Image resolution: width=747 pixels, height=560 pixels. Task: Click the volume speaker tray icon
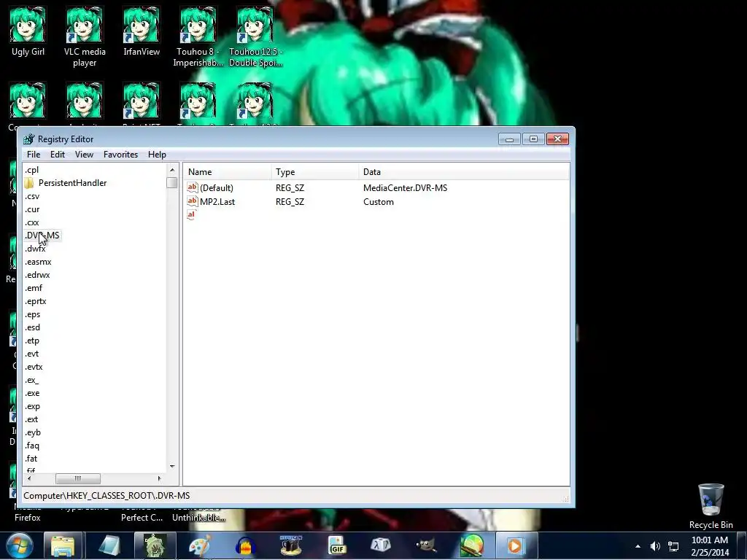(x=655, y=546)
